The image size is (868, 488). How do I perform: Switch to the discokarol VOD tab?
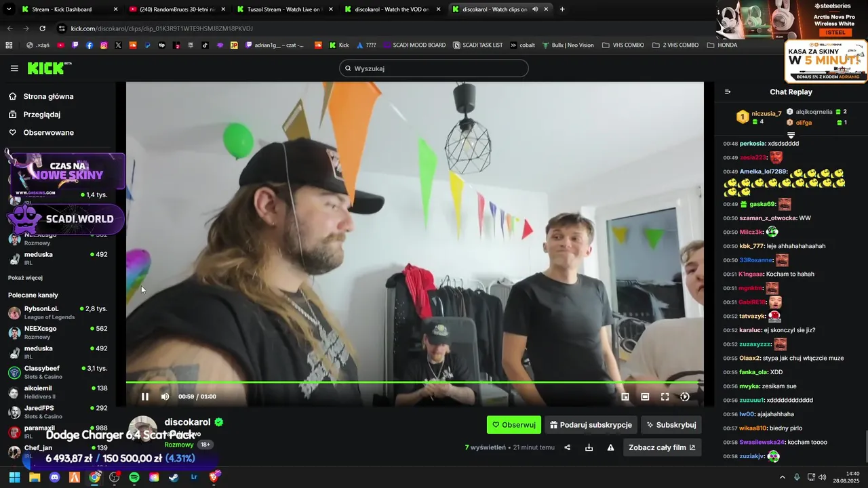[392, 9]
